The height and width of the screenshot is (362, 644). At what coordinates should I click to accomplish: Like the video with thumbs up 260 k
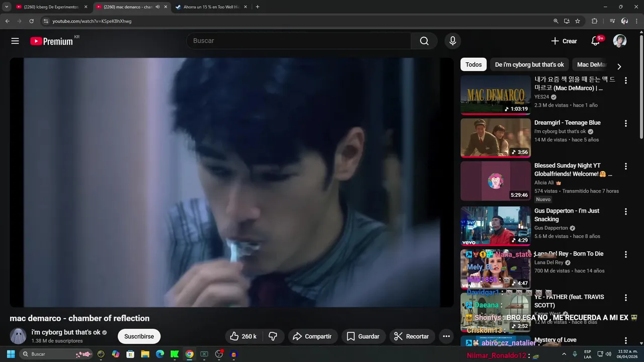pos(244,336)
